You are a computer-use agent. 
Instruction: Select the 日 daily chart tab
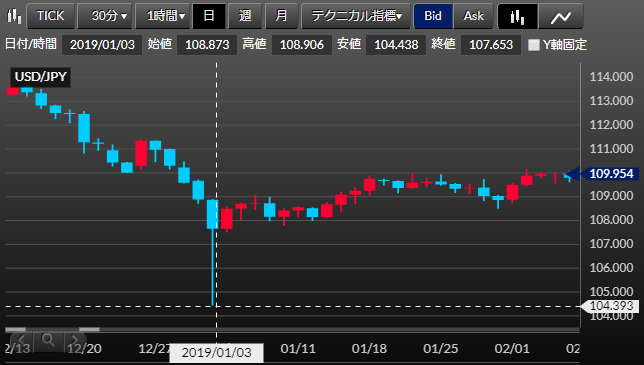coord(209,16)
